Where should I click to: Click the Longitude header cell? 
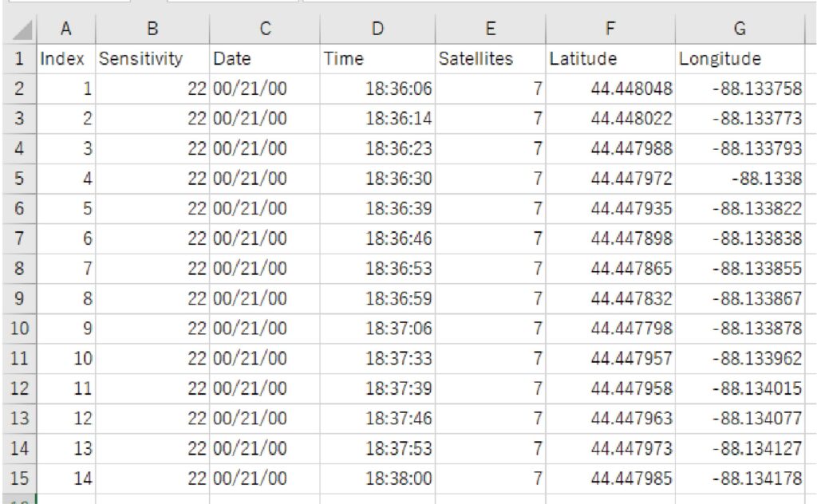pos(740,58)
